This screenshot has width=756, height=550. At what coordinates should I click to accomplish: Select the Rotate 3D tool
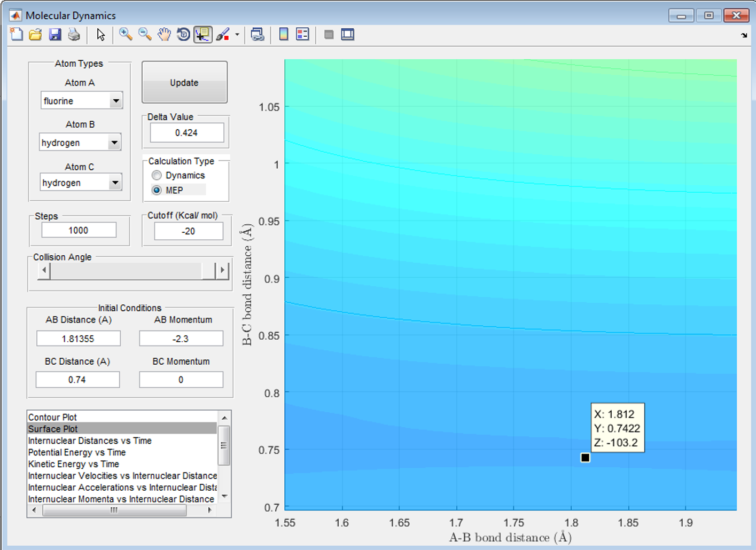pos(183,35)
